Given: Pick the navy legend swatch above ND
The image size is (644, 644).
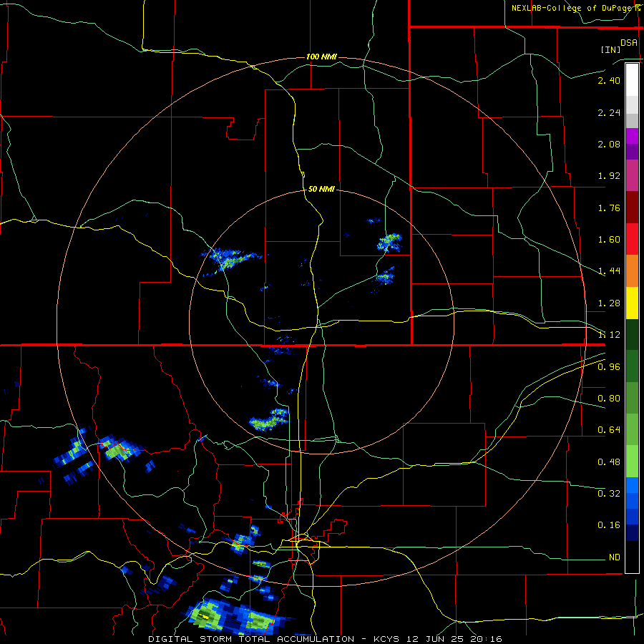Looking at the screenshot, I should [x=632, y=532].
